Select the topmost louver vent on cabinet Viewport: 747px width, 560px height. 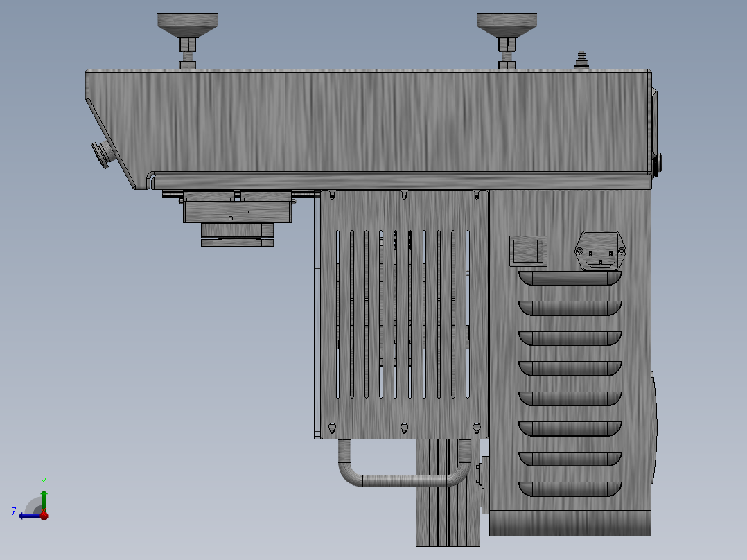click(x=570, y=279)
